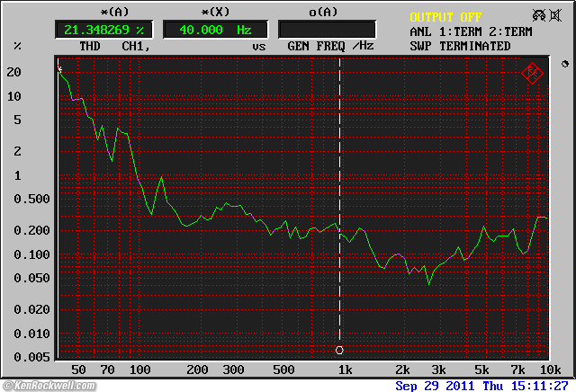Image resolution: width=576 pixels, height=392 pixels.
Task: Click the SWP TERMINATED status text
Action: pos(460,46)
